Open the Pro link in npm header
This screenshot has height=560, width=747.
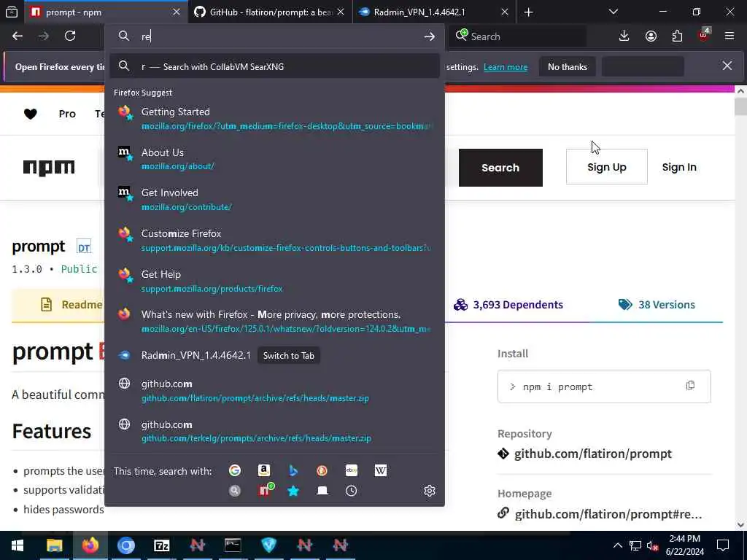pos(67,114)
